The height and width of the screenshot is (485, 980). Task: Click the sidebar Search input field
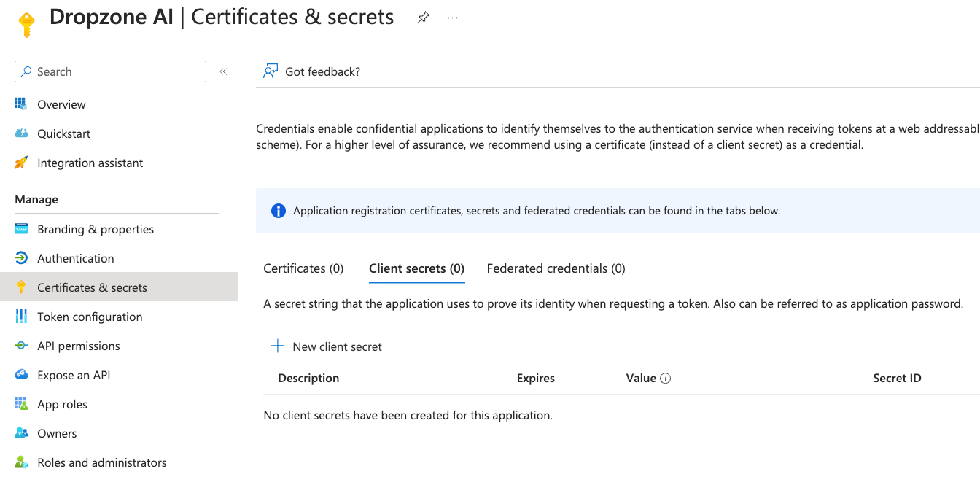point(117,71)
